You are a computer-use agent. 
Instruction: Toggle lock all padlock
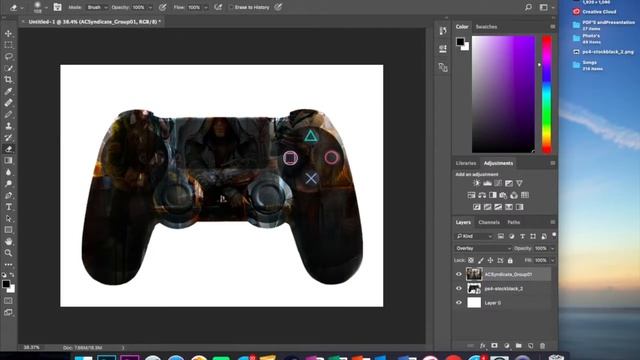(x=510, y=260)
